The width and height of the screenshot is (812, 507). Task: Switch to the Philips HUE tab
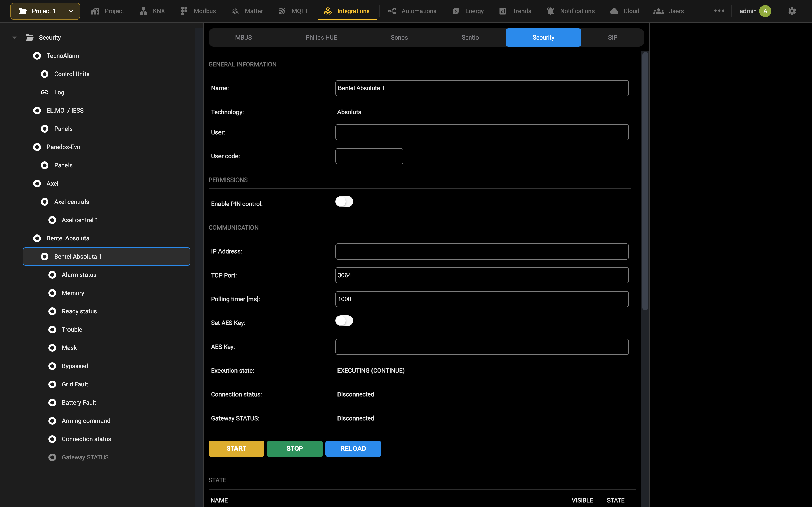(x=321, y=38)
